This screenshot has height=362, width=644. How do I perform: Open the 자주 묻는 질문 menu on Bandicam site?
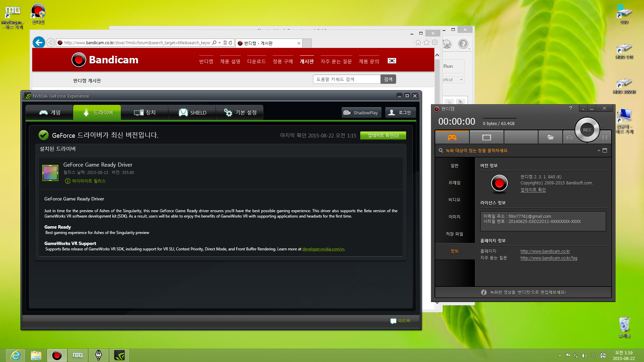(336, 61)
